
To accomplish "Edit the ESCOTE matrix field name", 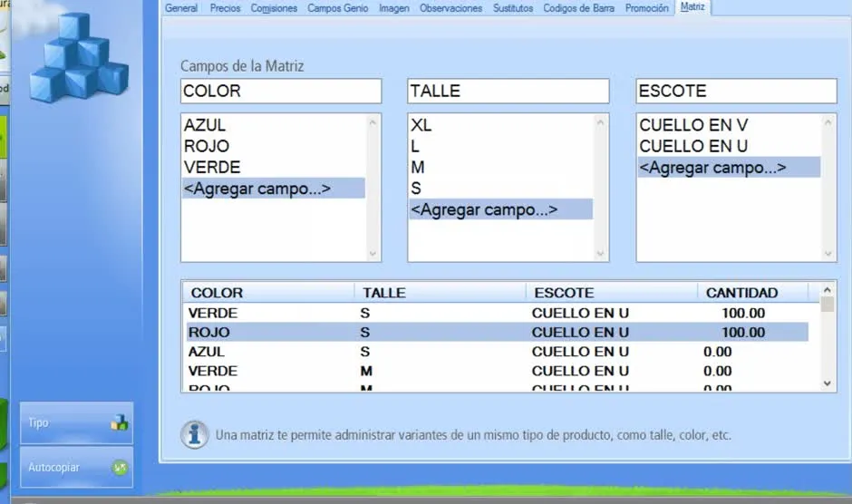I will pos(736,91).
